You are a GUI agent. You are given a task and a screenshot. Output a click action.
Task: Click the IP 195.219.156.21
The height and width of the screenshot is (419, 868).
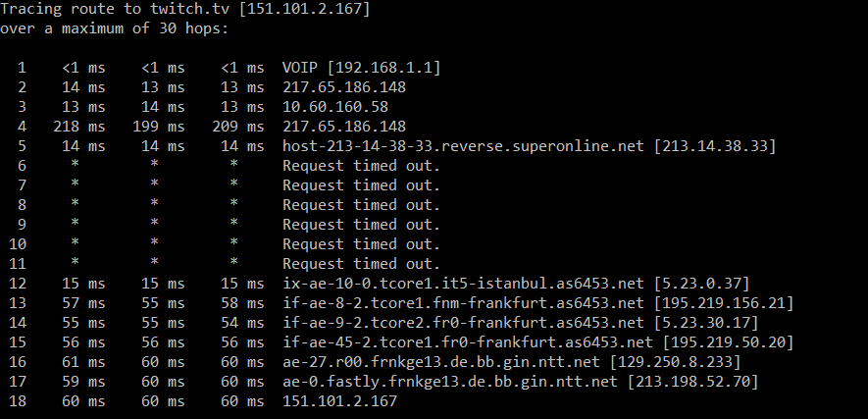pyautogui.click(x=724, y=303)
